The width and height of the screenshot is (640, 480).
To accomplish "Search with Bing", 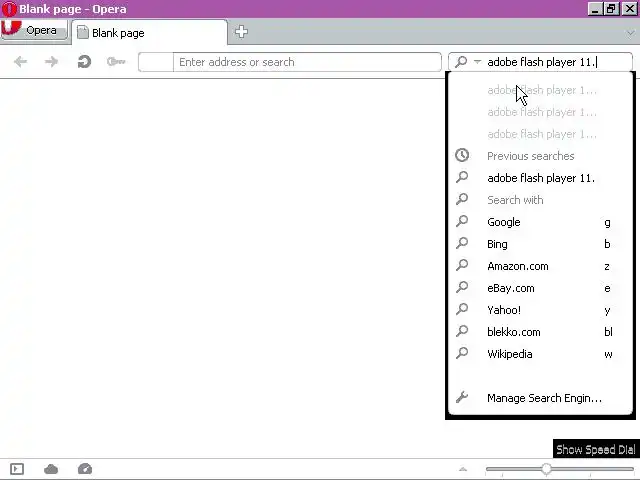I will (541, 244).
